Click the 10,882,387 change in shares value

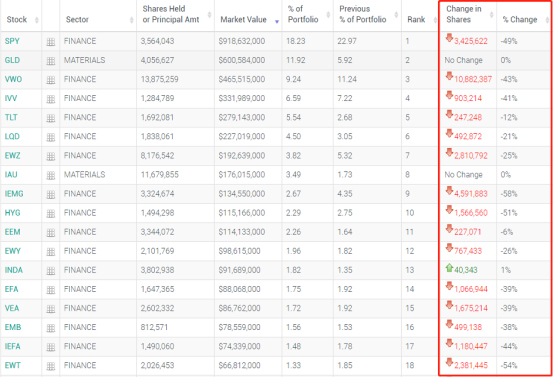click(x=473, y=79)
